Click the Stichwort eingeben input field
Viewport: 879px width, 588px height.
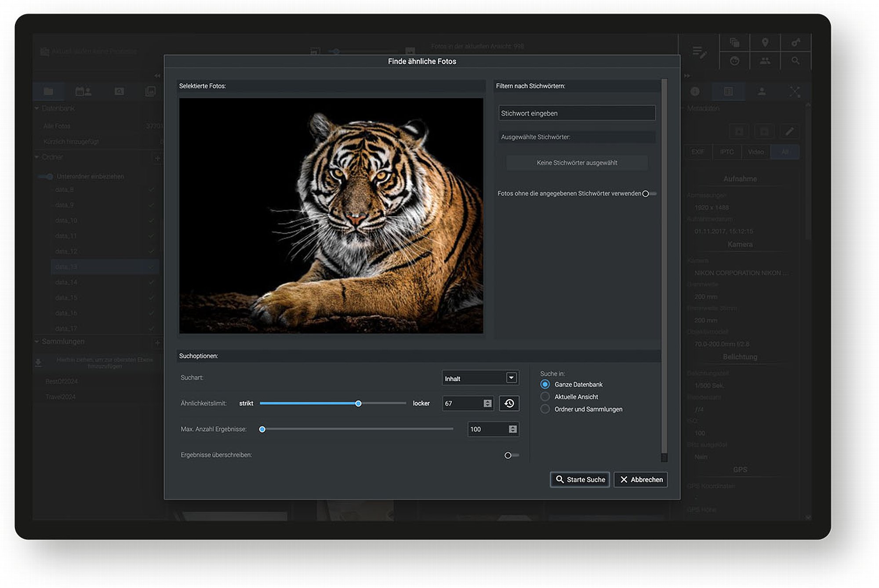pos(577,113)
